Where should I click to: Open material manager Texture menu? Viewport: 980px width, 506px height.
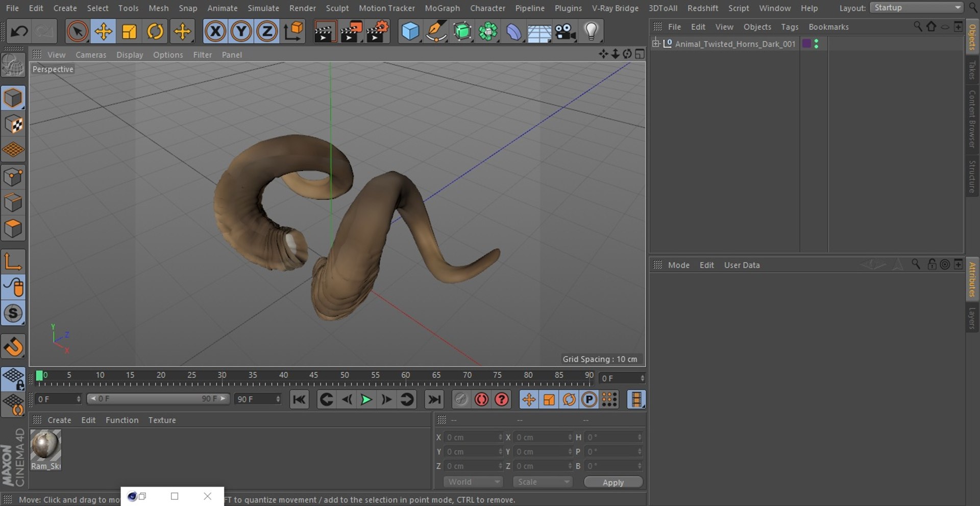click(162, 420)
